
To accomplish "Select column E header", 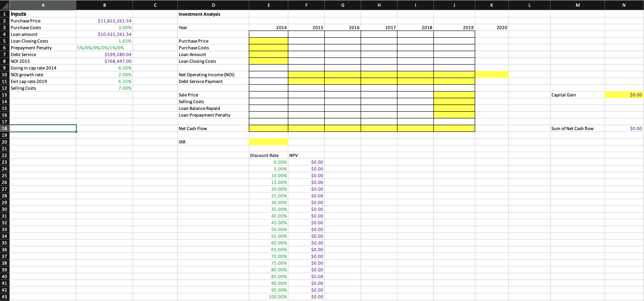I will point(269,5).
